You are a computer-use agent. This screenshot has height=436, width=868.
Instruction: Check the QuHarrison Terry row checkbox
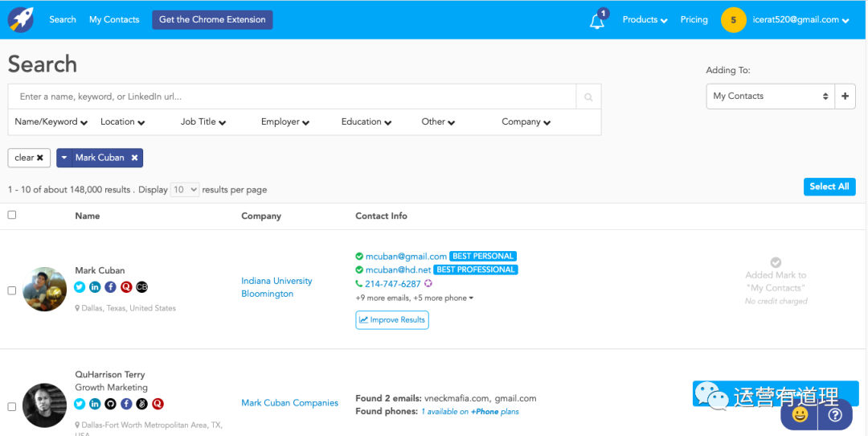(x=11, y=406)
